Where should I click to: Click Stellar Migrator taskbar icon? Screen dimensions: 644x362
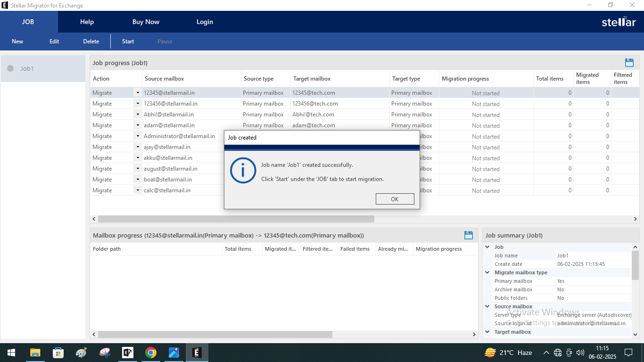coord(197,353)
